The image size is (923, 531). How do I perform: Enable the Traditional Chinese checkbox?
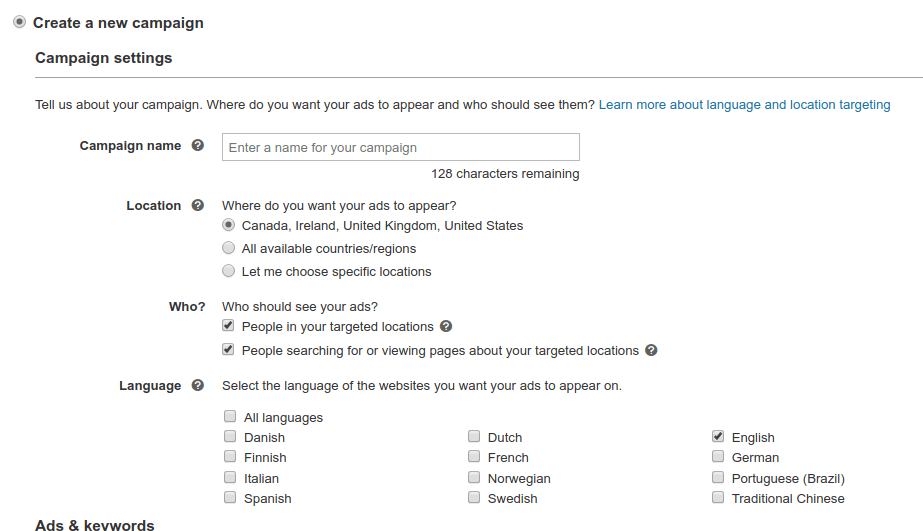tap(718, 497)
